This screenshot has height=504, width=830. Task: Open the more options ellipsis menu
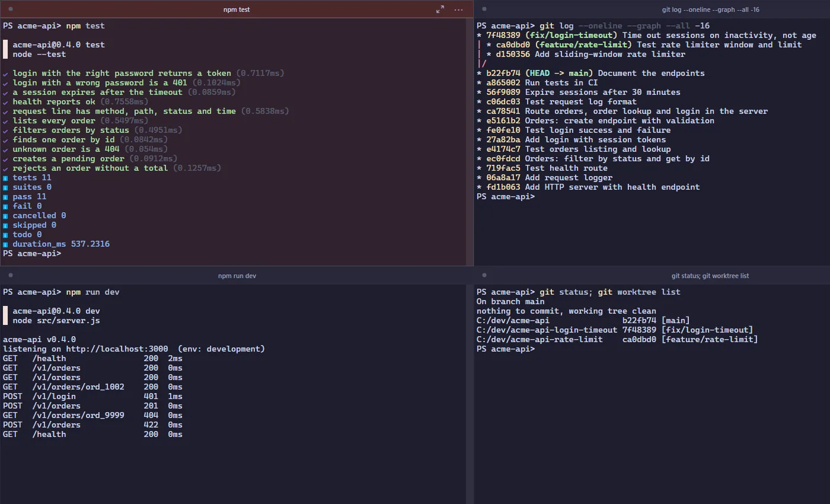(458, 9)
